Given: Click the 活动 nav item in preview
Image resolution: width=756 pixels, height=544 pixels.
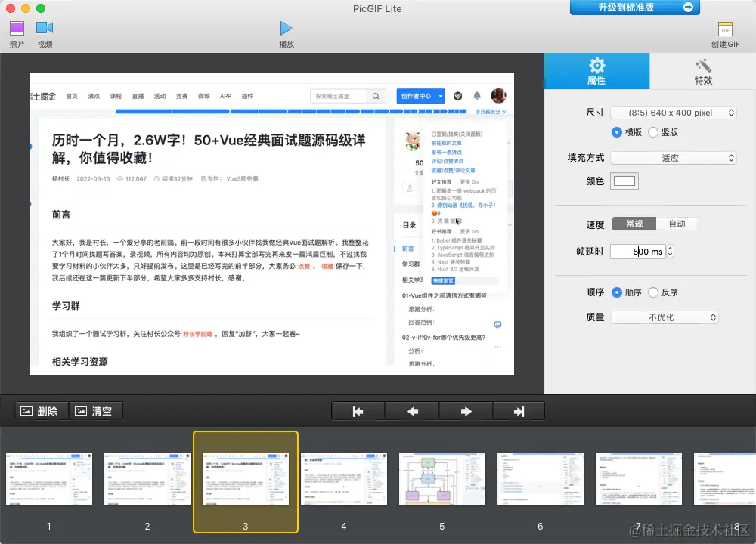Looking at the screenshot, I should coord(160,97).
